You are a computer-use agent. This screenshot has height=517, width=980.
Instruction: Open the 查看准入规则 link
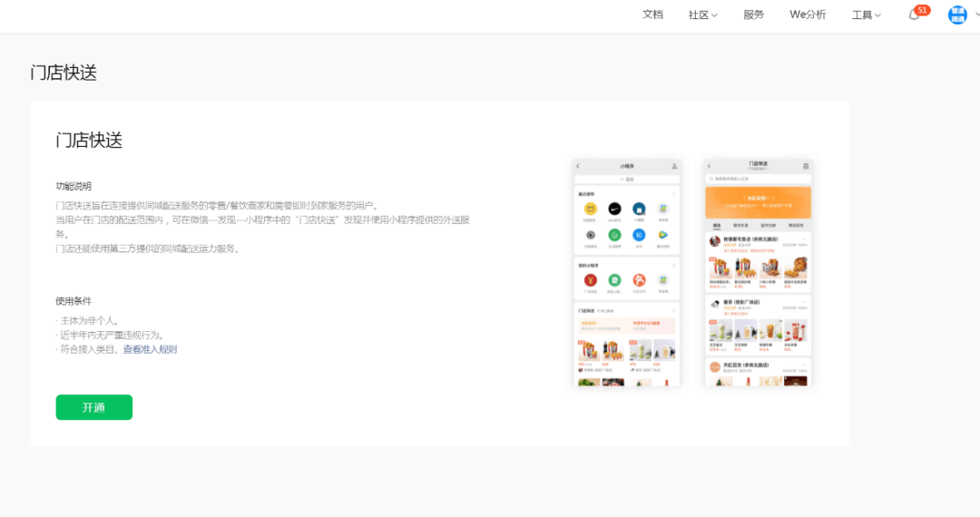(150, 349)
